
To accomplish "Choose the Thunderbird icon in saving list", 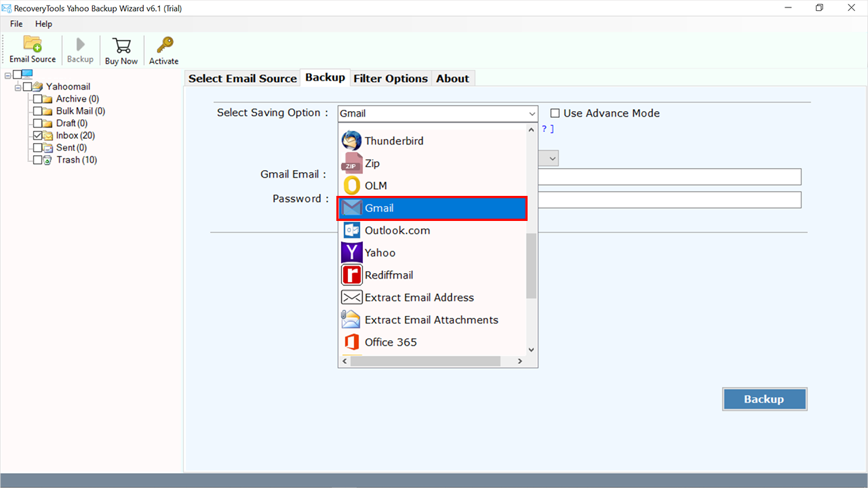I will coord(351,141).
